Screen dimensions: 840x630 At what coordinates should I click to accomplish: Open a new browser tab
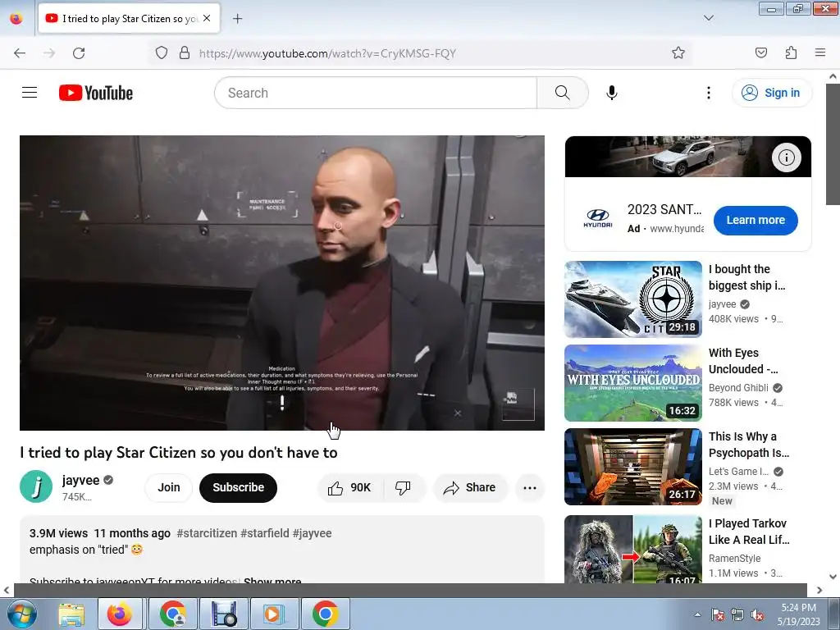coord(237,19)
